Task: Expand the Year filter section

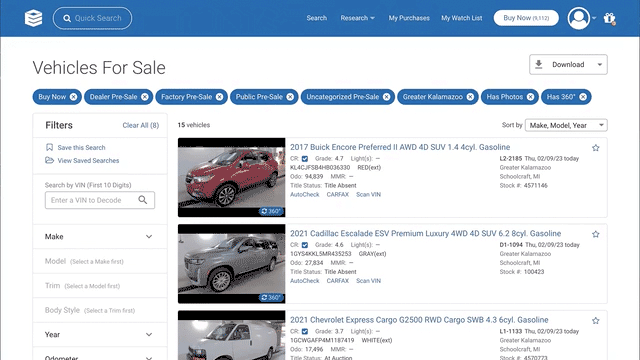Action: tap(100, 335)
